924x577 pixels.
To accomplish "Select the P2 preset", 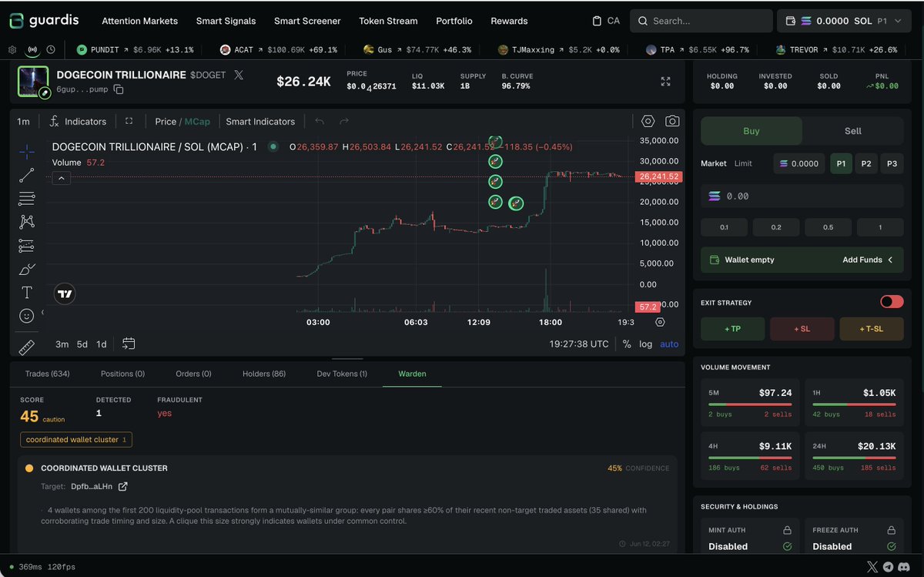I will [866, 163].
